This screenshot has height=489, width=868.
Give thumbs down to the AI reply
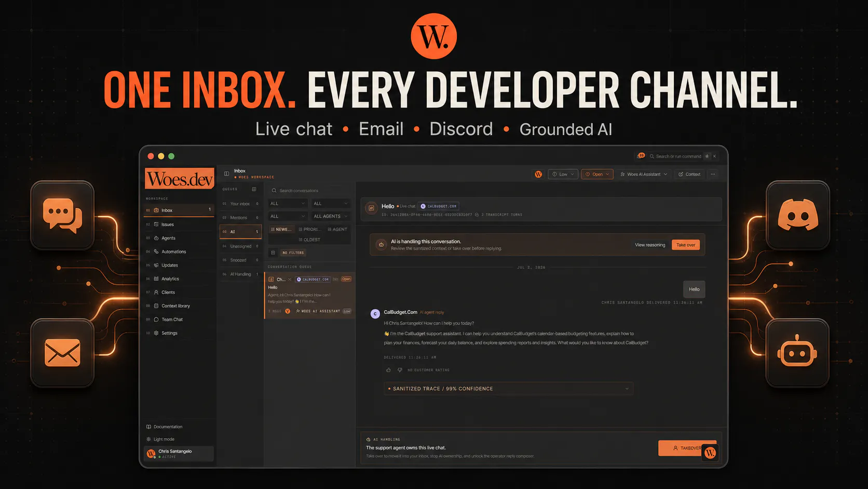pyautogui.click(x=400, y=370)
